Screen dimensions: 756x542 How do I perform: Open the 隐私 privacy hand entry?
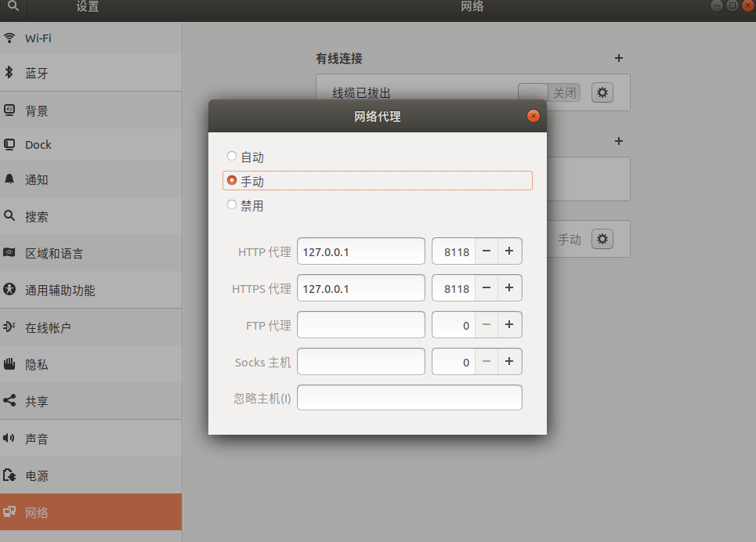pyautogui.click(x=91, y=364)
